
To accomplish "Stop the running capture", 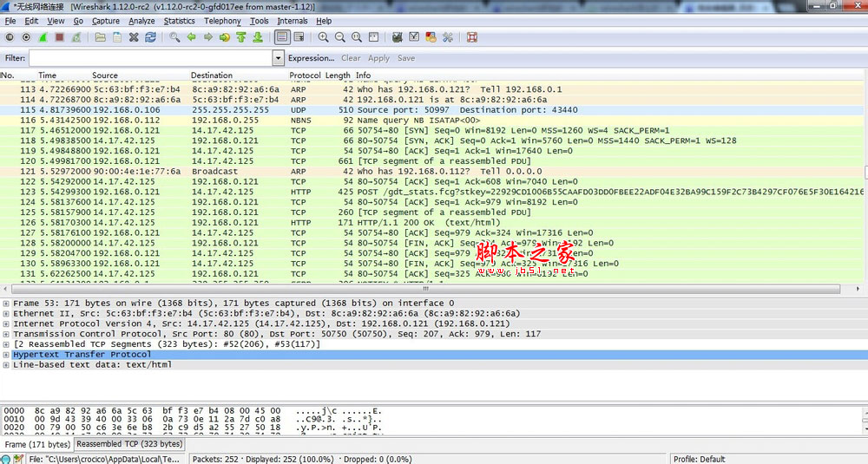I will (x=59, y=37).
